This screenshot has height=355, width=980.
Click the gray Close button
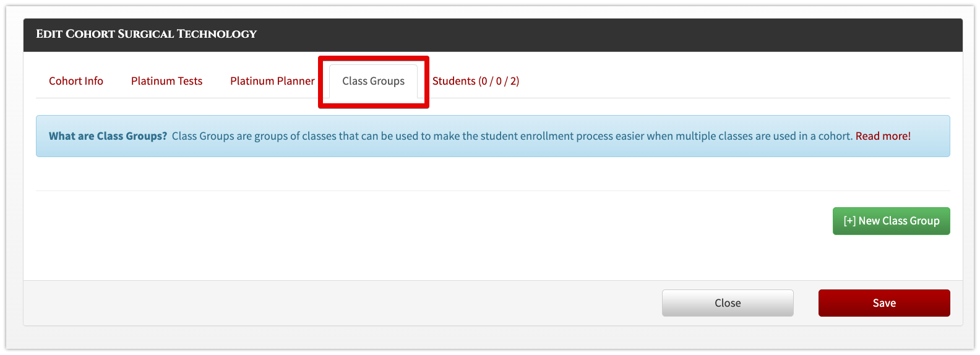point(728,303)
